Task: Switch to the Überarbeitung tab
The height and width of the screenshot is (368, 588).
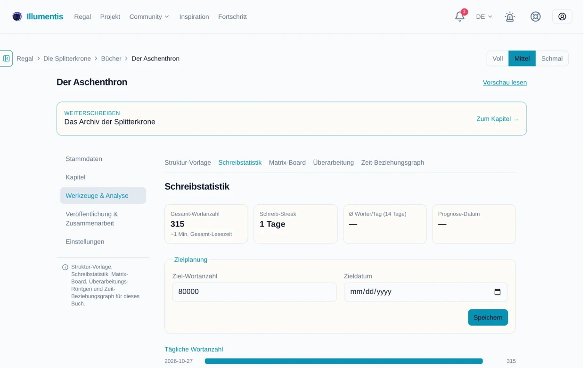Action: coord(334,163)
